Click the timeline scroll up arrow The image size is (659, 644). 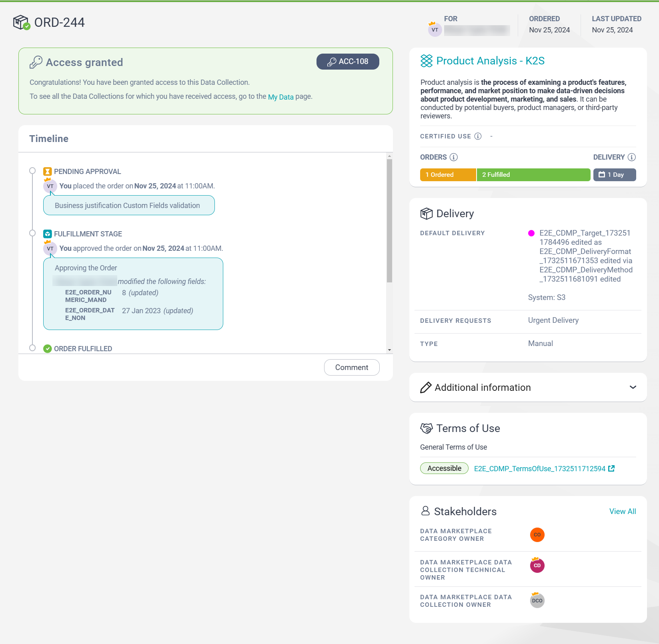point(389,156)
